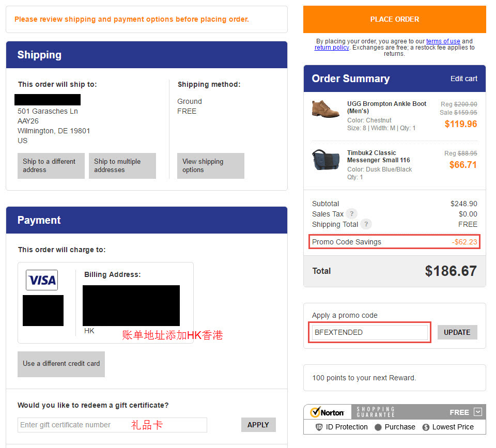Click the Purchase guarantee badge icon
Screen dimensions: 496x448
[x=378, y=427]
